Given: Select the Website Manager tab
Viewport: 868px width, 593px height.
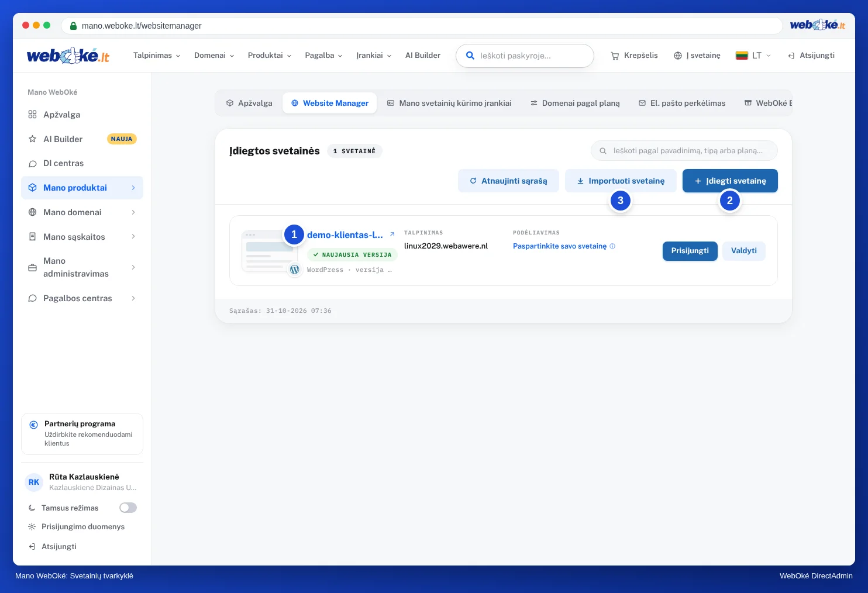Looking at the screenshot, I should [330, 103].
